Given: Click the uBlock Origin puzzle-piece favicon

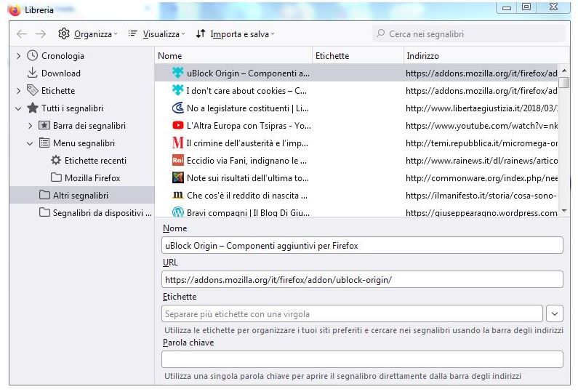Looking at the screenshot, I should coord(177,73).
